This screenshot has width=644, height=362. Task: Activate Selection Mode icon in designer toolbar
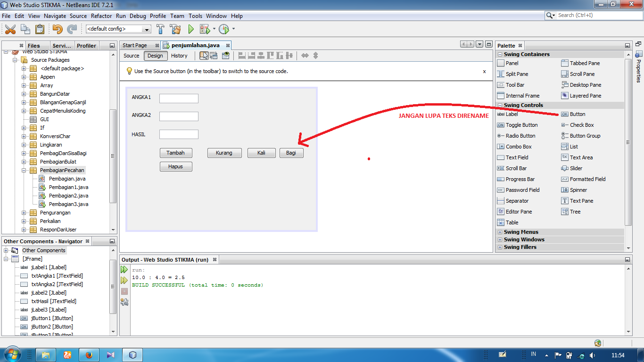(204, 56)
